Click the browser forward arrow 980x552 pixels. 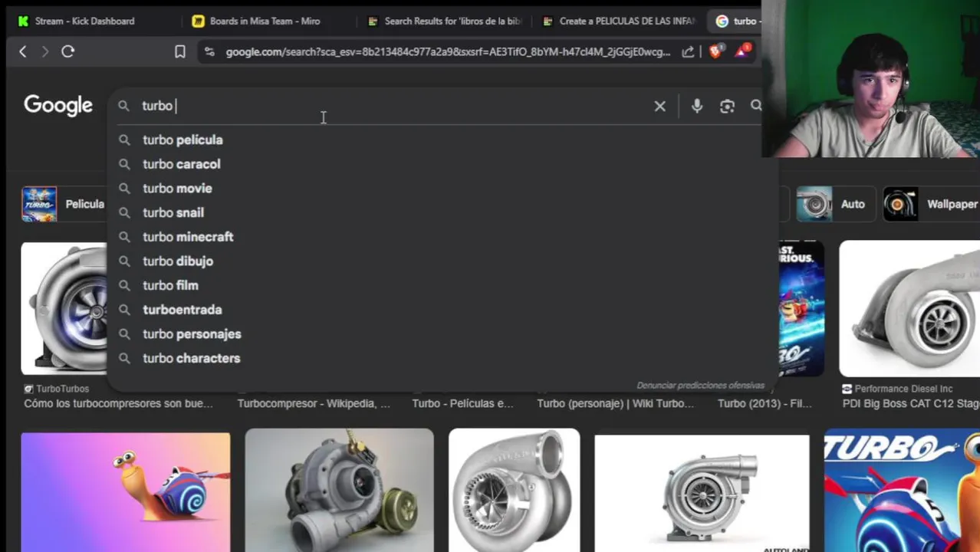(x=45, y=51)
